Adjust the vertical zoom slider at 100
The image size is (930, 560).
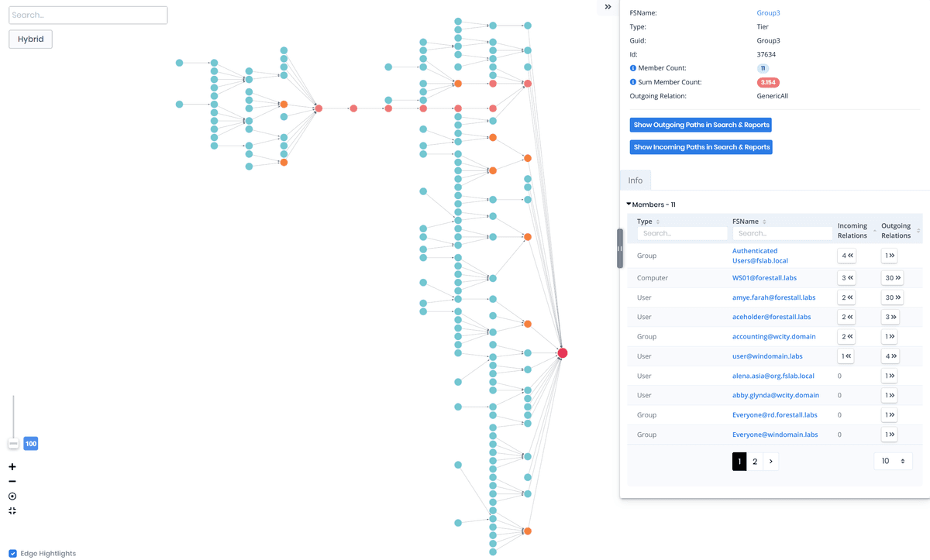click(13, 443)
